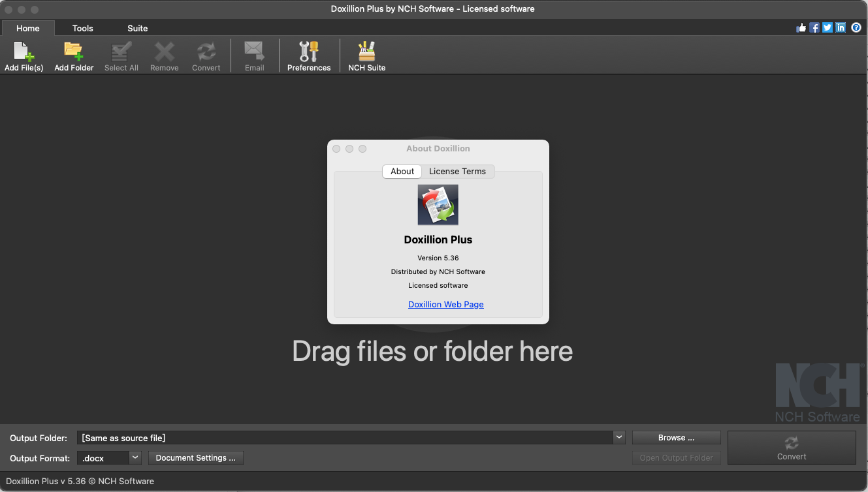This screenshot has height=492, width=868.
Task: Click the Remove toolbar icon
Action: (x=164, y=55)
